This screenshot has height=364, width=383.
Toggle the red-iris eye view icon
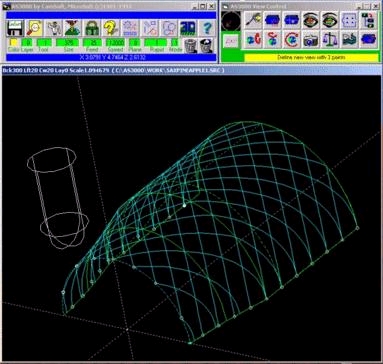(x=311, y=20)
